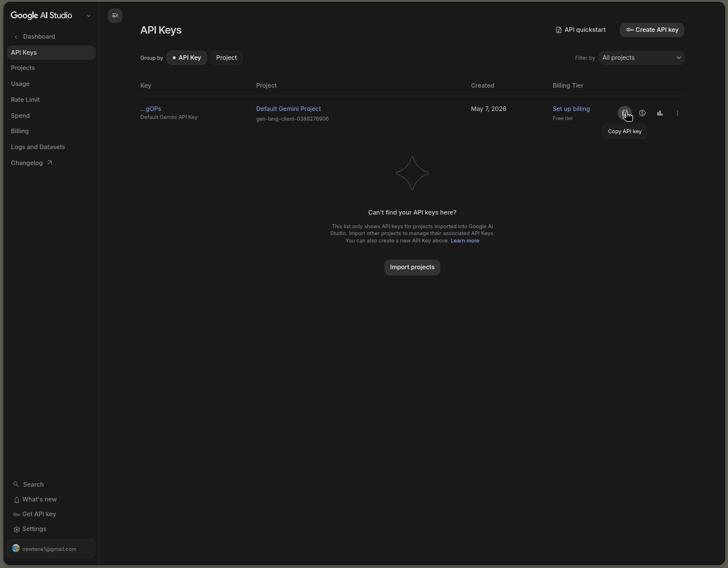Expand the Google AI Studio chevron menu

click(88, 16)
